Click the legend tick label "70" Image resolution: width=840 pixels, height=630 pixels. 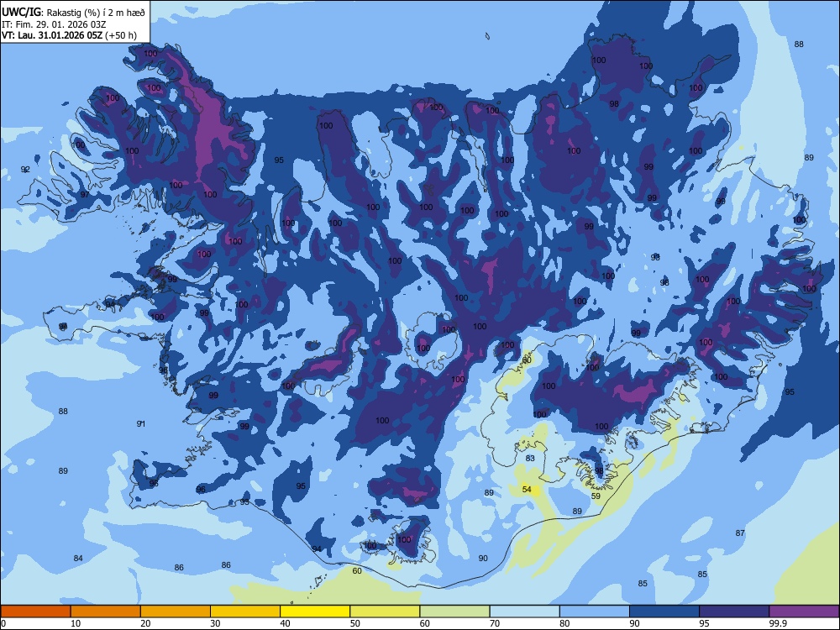[x=495, y=623]
